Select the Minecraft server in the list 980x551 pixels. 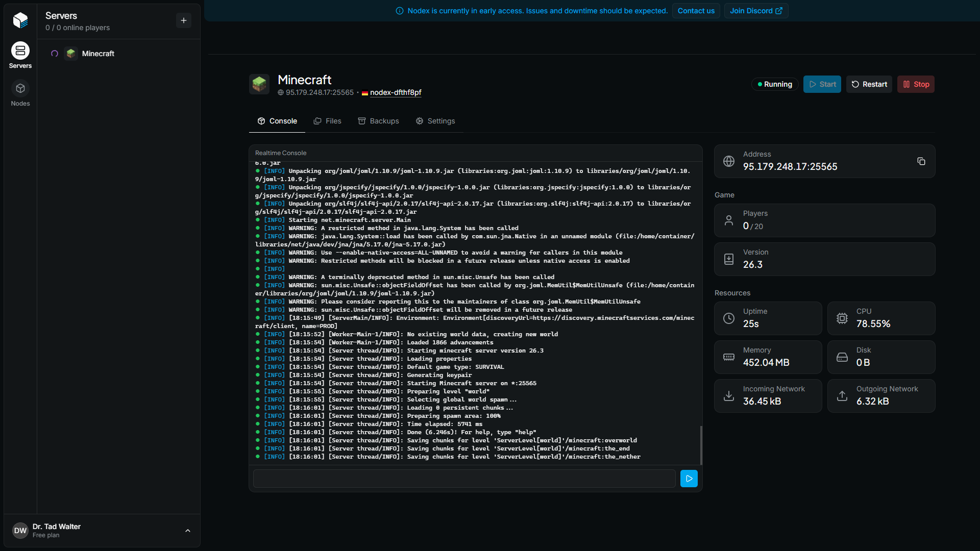coord(118,54)
